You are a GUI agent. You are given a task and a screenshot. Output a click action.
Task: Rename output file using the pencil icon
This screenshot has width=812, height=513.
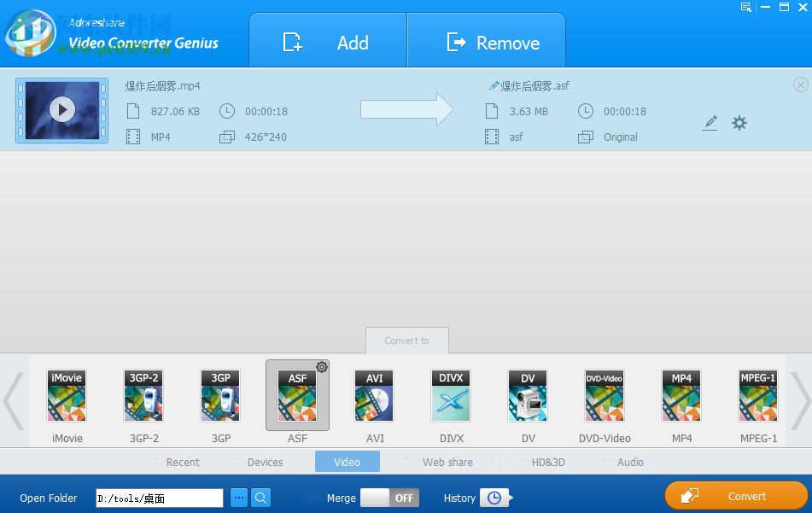pos(710,123)
